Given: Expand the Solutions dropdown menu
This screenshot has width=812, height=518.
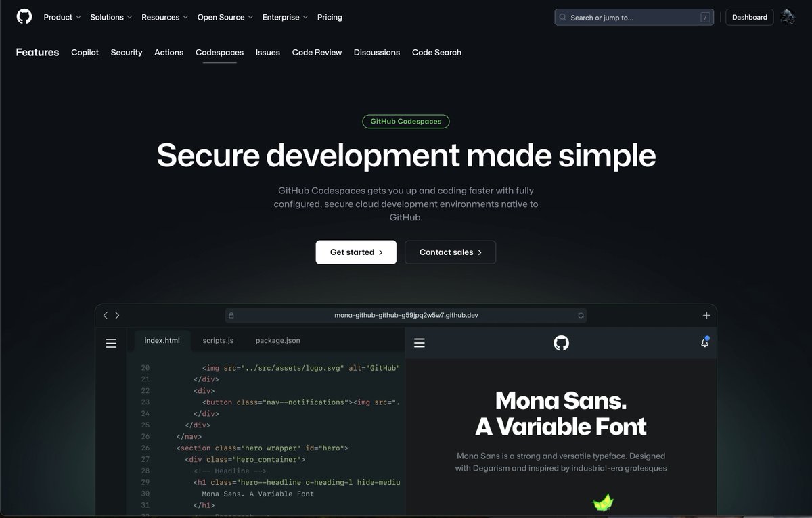Looking at the screenshot, I should coord(112,17).
